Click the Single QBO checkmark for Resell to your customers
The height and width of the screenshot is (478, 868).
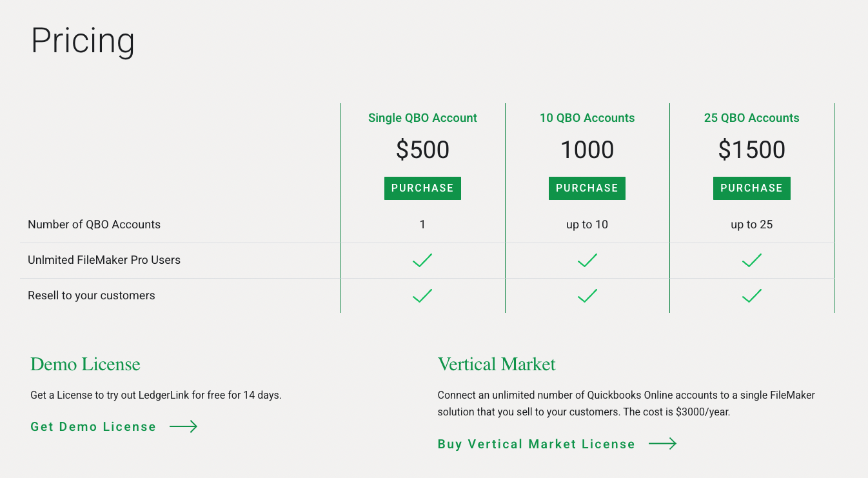point(422,296)
